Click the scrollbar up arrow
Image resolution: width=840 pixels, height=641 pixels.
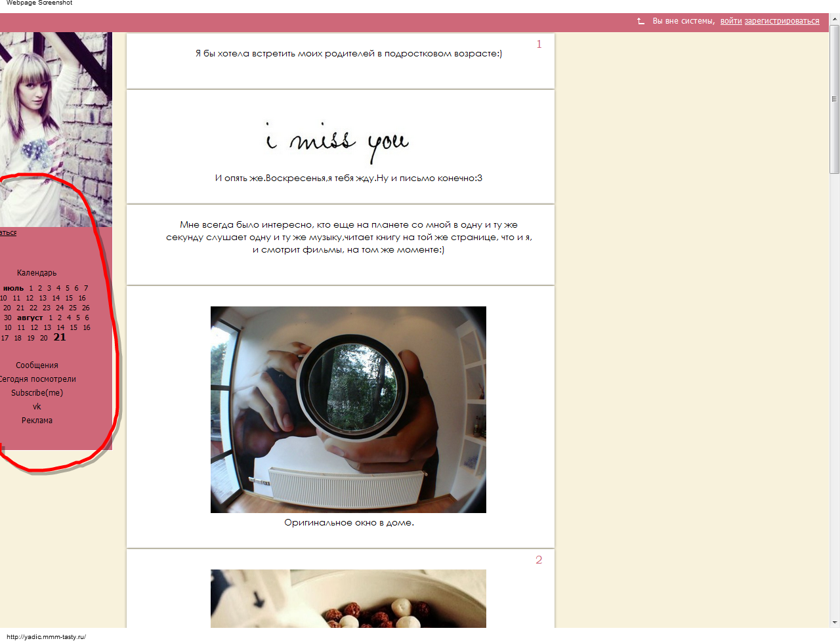point(835,18)
